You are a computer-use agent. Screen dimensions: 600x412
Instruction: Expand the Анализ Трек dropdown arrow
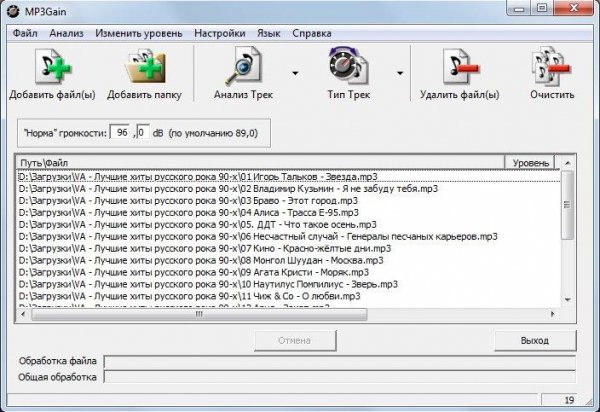tap(295, 73)
